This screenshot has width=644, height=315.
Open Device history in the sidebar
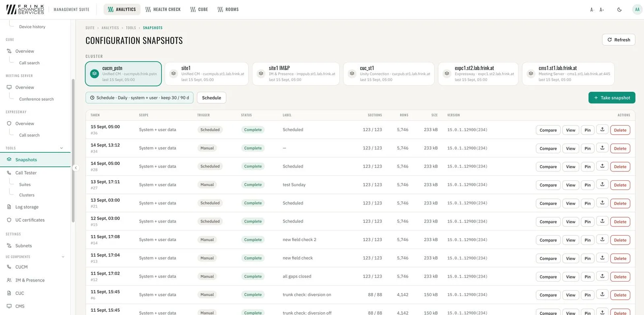coord(32,27)
